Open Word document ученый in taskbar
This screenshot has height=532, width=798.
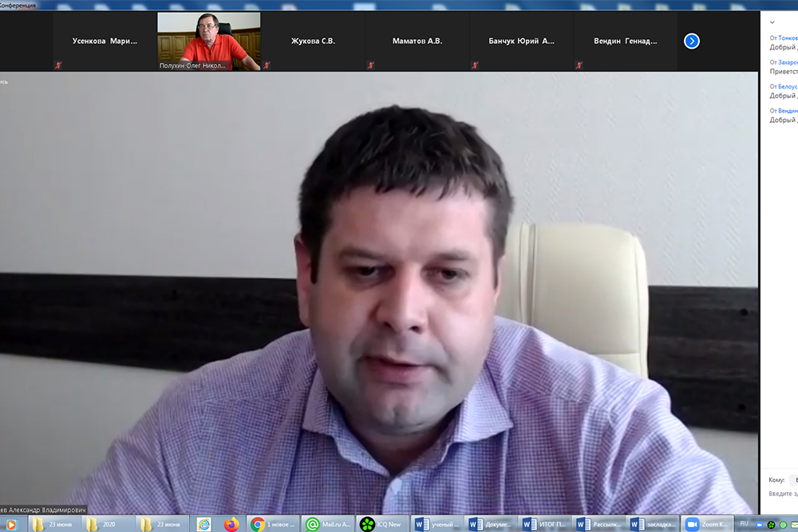[x=437, y=524]
